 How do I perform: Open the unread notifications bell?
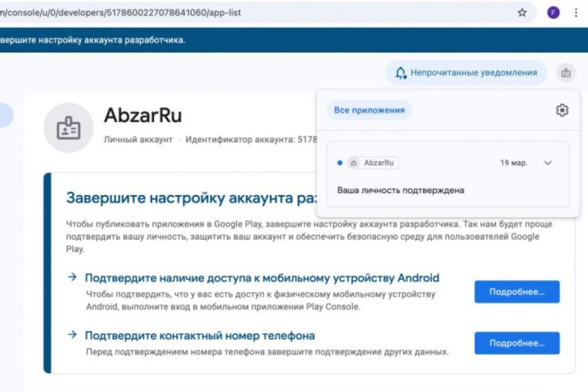pos(466,73)
